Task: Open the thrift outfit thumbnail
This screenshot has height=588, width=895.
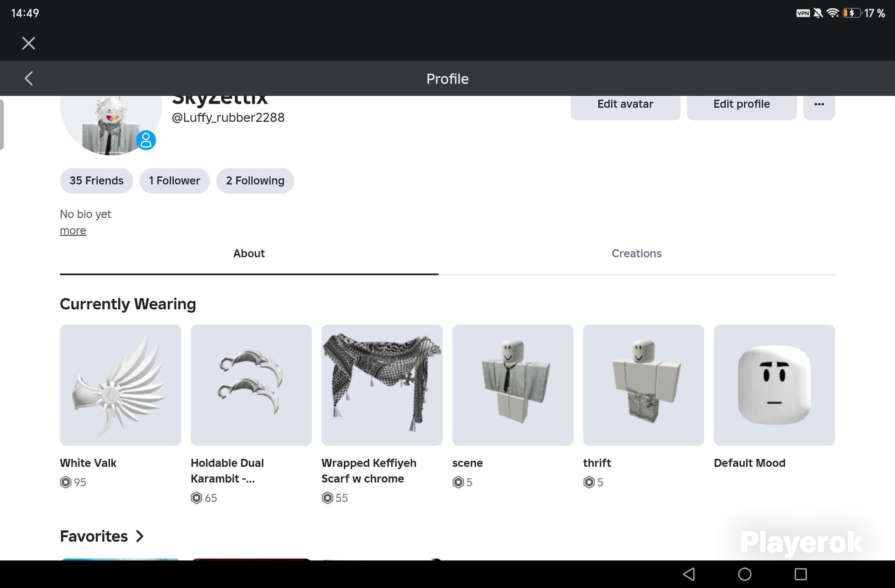Action: coord(644,385)
